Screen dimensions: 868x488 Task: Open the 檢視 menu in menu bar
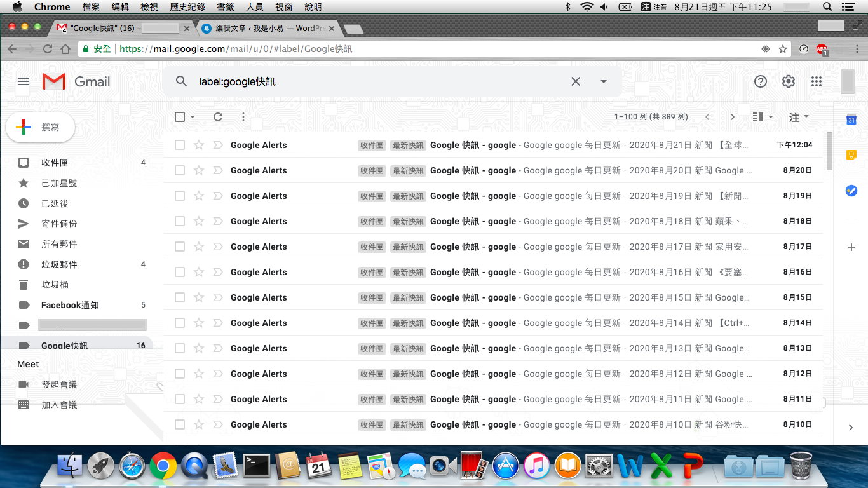[149, 7]
